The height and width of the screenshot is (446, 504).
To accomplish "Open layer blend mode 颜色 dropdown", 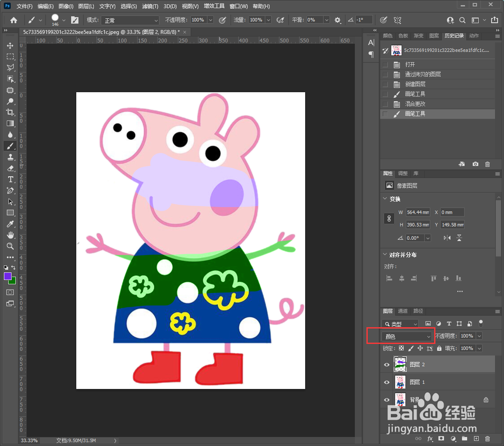I will click(406, 336).
